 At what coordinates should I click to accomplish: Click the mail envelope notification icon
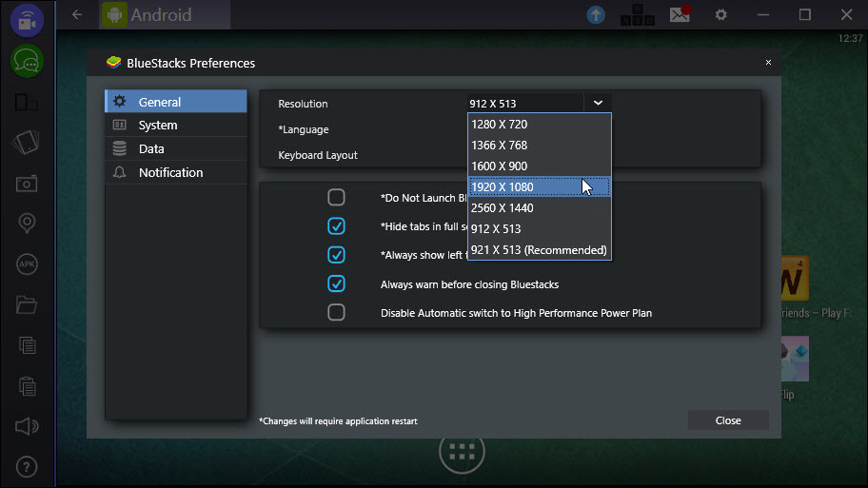(680, 14)
